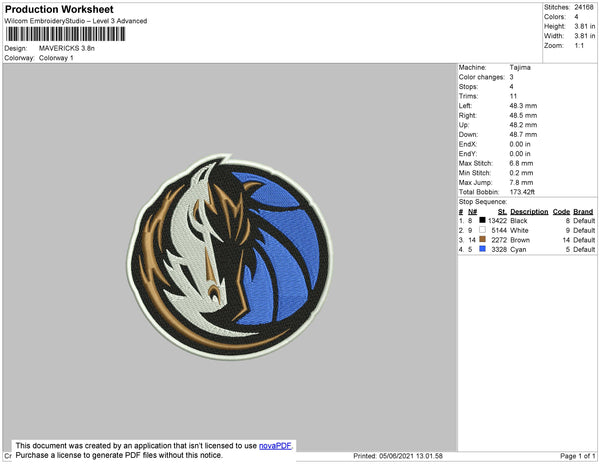The width and height of the screenshot is (600, 464).
Task: Click the Description column header
Action: click(529, 212)
